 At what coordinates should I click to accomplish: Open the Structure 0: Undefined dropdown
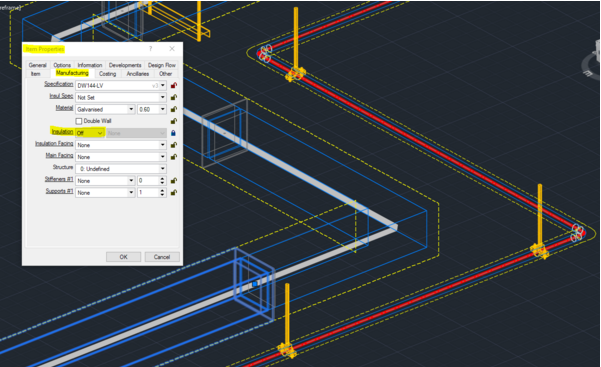(163, 169)
